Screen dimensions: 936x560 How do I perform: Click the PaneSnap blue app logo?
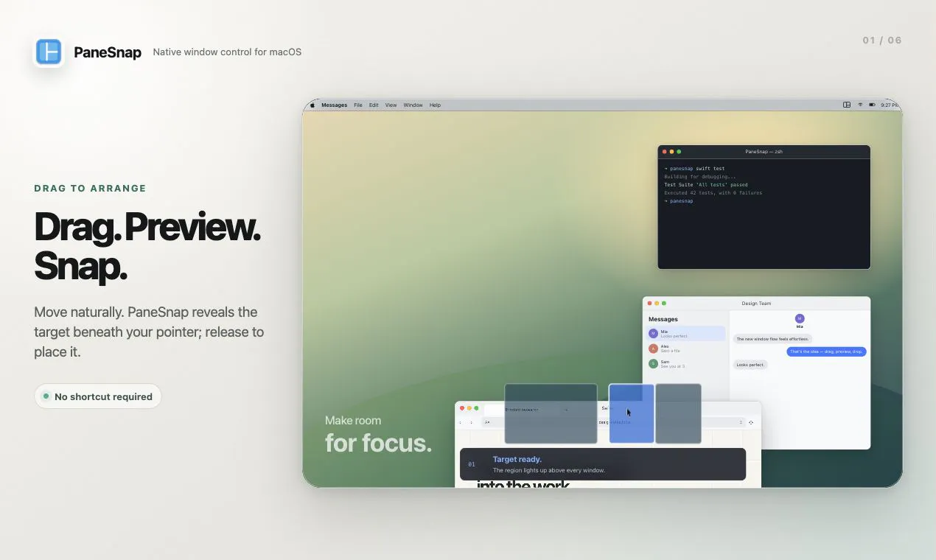[49, 52]
